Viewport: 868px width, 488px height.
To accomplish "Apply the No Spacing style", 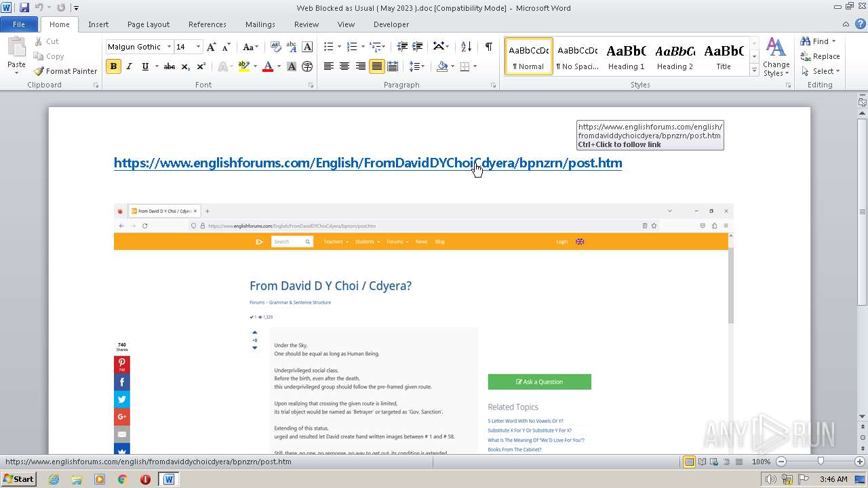I will click(x=577, y=56).
